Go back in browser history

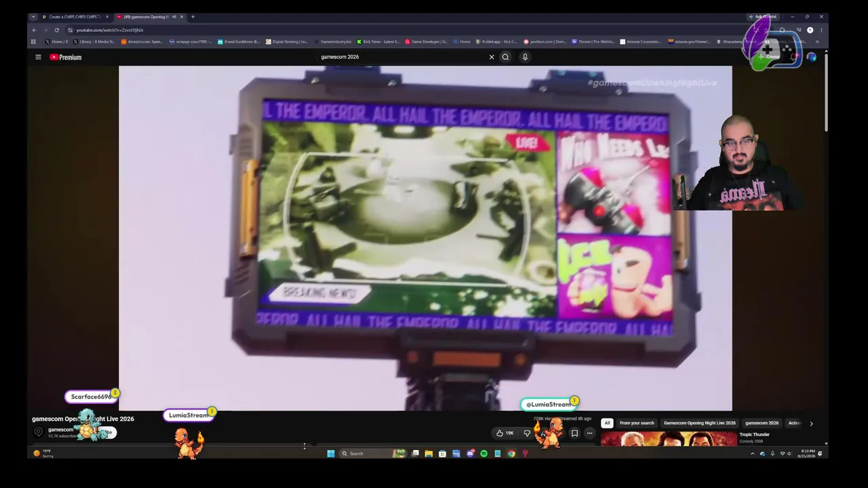(x=34, y=30)
